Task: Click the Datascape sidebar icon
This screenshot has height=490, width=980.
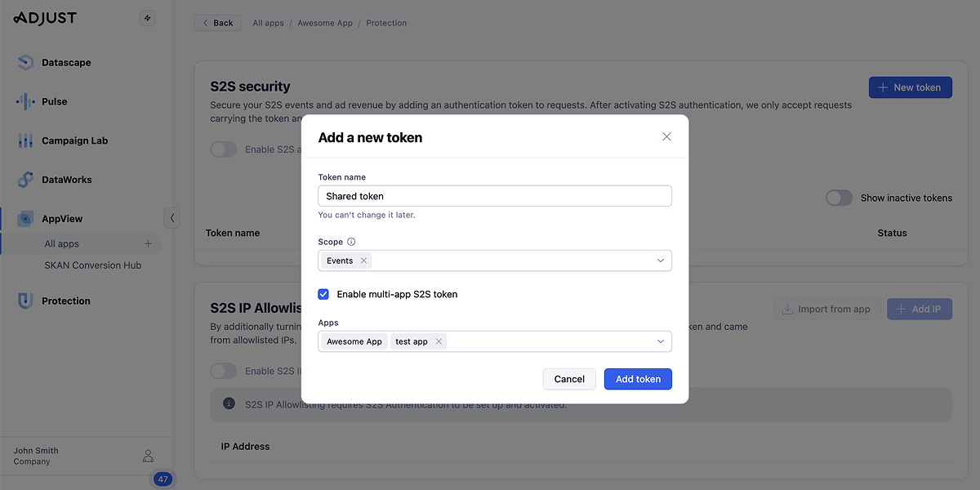Action: click(x=25, y=62)
